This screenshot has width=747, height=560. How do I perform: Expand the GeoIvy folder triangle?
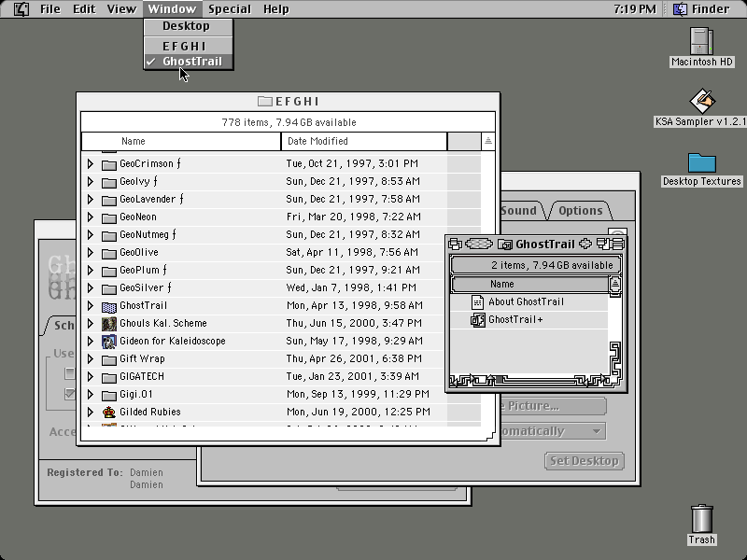pos(90,181)
